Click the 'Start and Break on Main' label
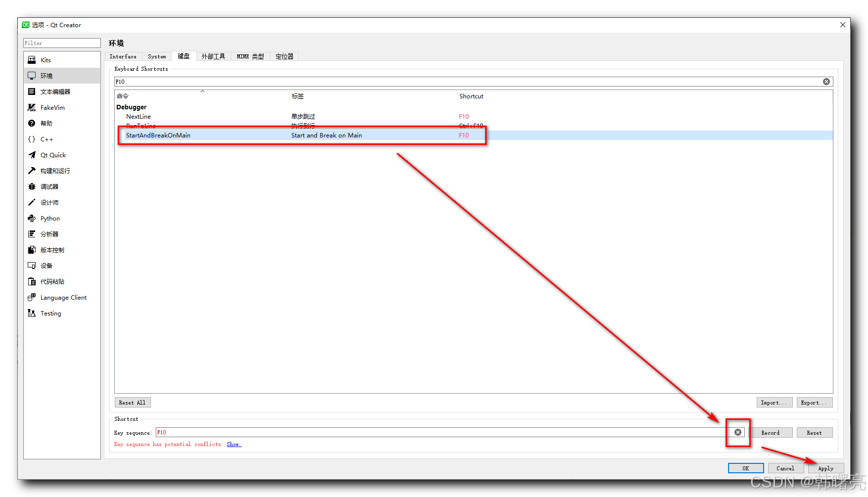 [x=326, y=135]
